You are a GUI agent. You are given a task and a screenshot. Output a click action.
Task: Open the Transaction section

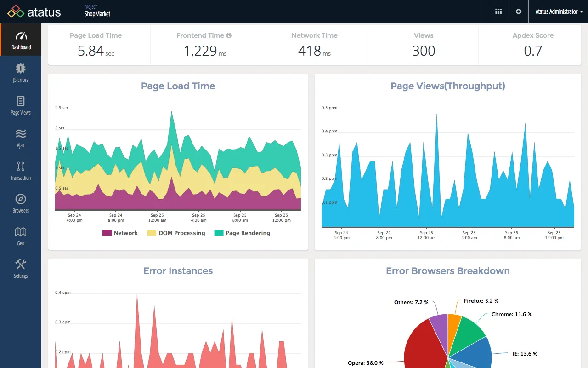point(20,171)
